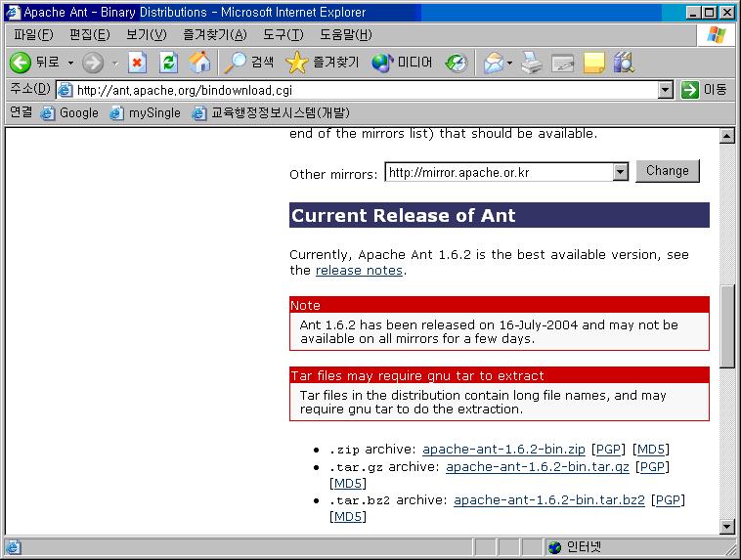Image resolution: width=741 pixels, height=560 pixels.
Task: Open the Media (미디어) globe icon
Action: pyautogui.click(x=382, y=63)
